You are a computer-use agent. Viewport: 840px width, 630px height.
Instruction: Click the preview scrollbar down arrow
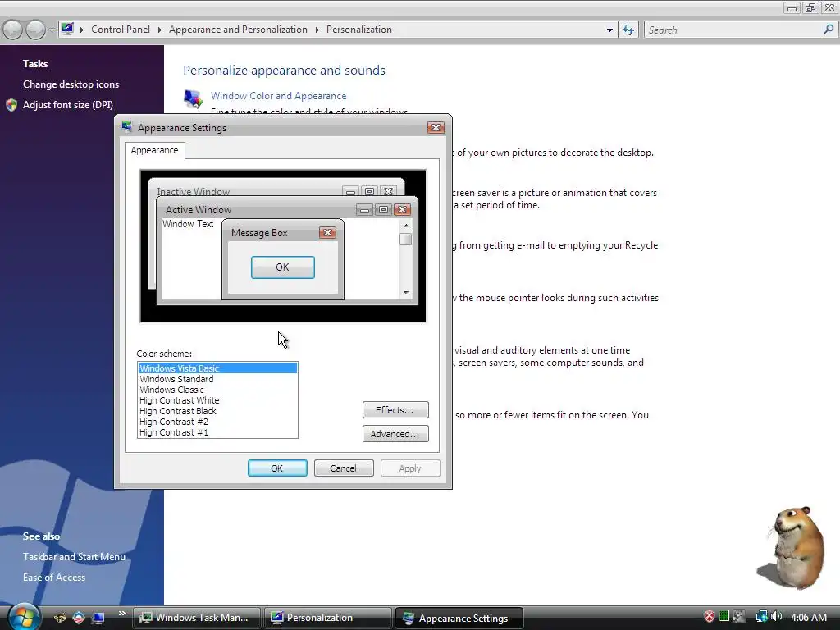tap(406, 293)
